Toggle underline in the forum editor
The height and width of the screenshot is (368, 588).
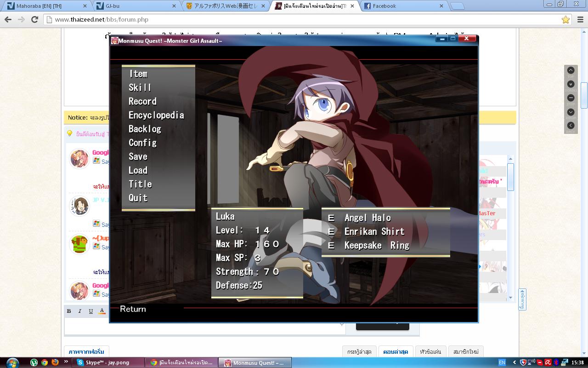91,311
